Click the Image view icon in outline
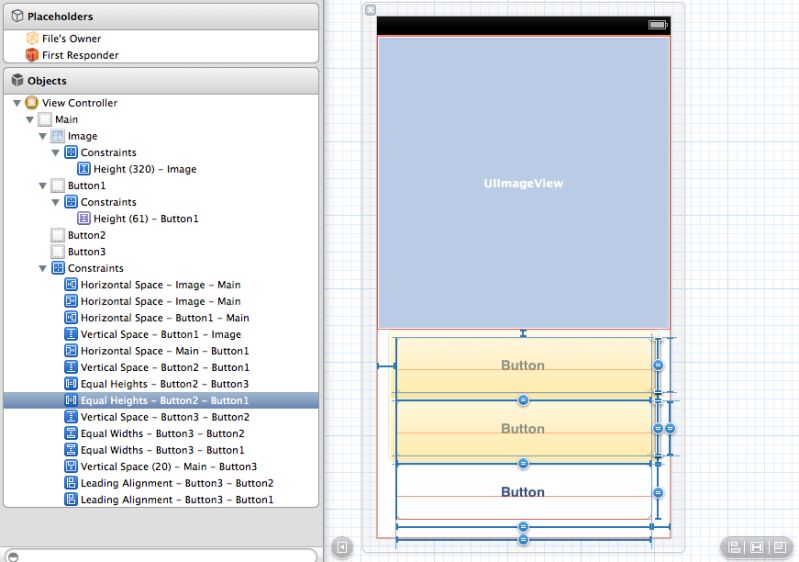This screenshot has width=799, height=562. pyautogui.click(x=58, y=136)
